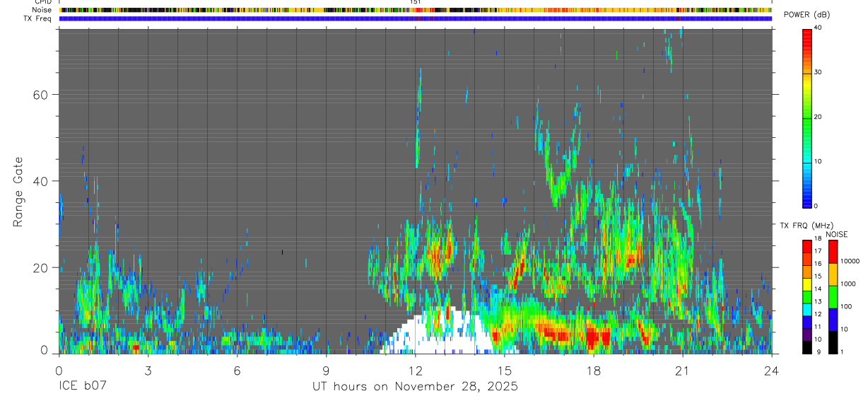Click the POWER (dB) color bar
The width and height of the screenshot is (868, 401).
pos(807,117)
